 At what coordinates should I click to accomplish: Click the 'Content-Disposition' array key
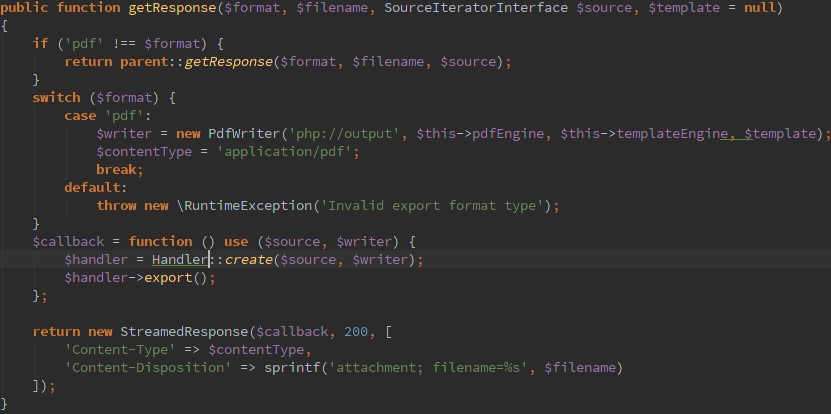(148, 368)
